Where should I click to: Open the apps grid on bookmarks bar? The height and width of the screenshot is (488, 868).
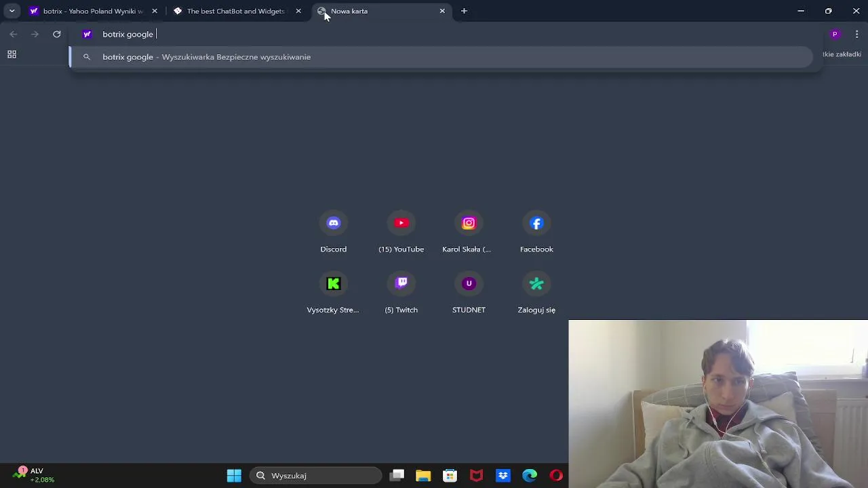tap(12, 54)
